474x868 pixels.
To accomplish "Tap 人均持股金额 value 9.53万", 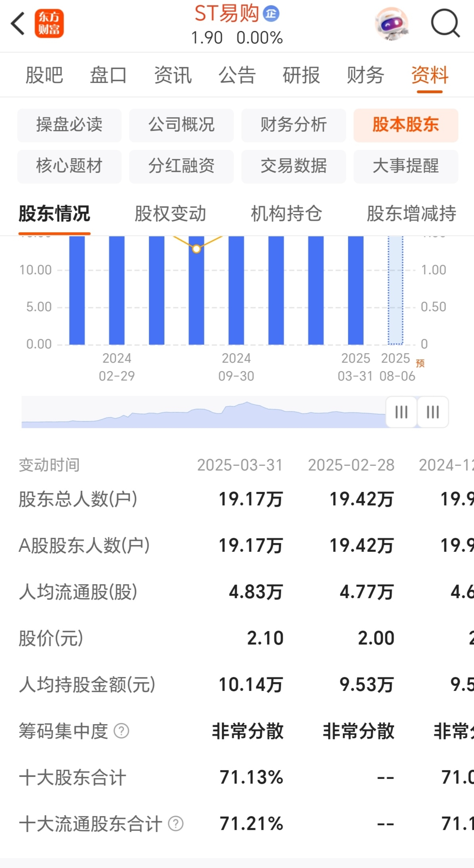I will click(x=367, y=685).
